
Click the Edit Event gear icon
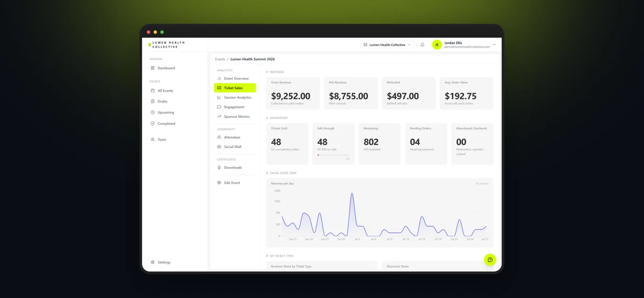coord(219,183)
